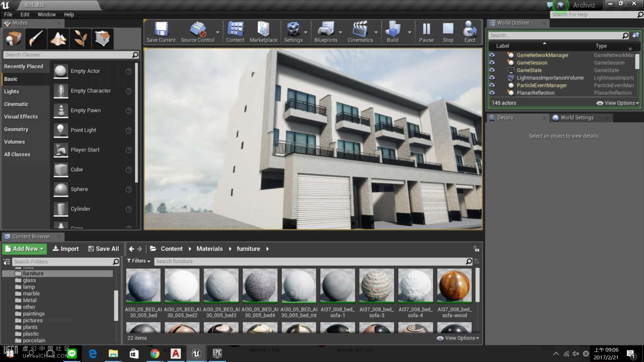
Task: Open the Window menu
Action: 47,14
